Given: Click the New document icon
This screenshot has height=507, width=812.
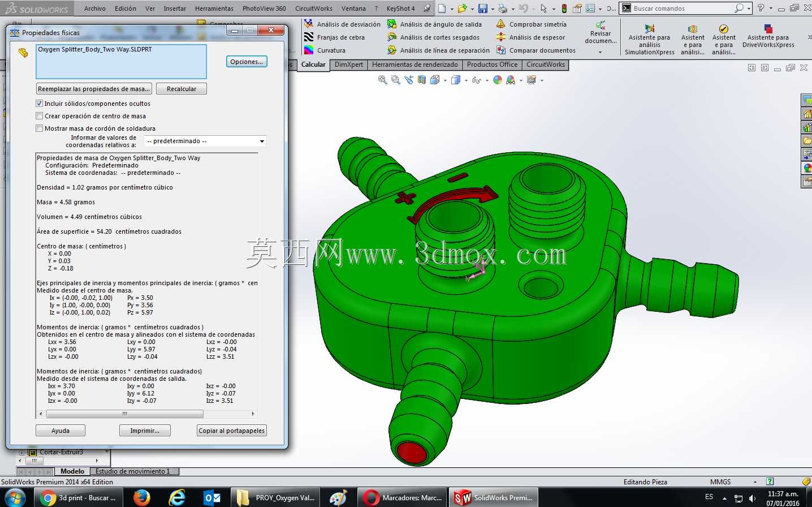Looking at the screenshot, I should [442, 8].
